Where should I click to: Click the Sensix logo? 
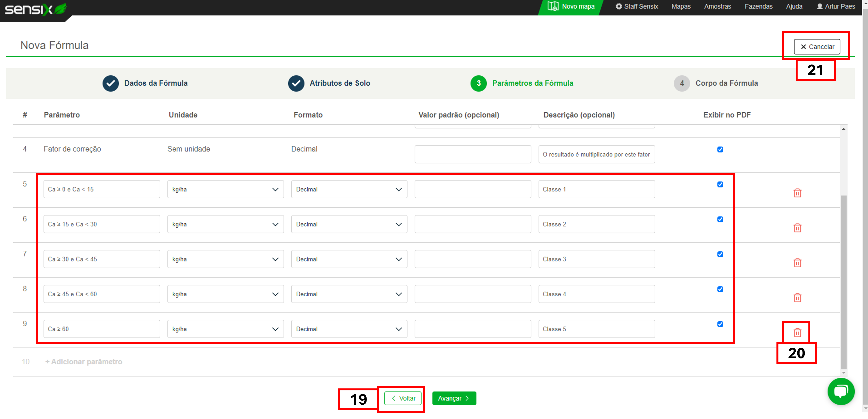pyautogui.click(x=35, y=9)
